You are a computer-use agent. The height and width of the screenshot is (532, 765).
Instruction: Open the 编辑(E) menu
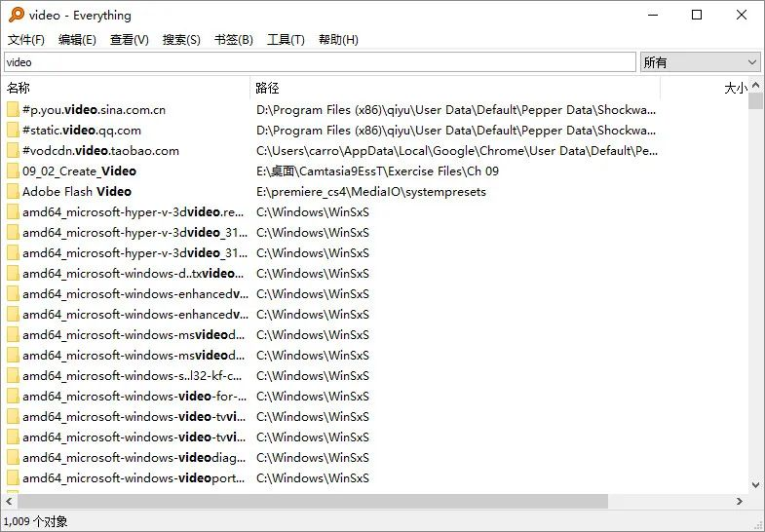pyautogui.click(x=77, y=40)
